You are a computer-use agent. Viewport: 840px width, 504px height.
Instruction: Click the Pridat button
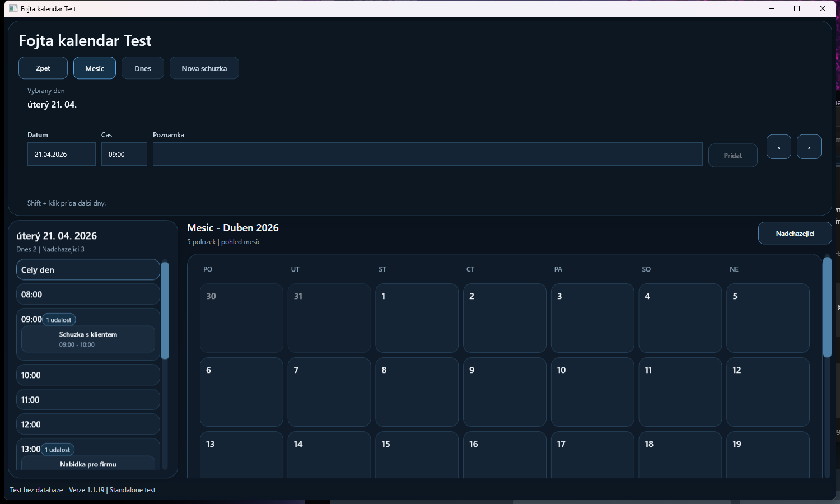pos(733,156)
